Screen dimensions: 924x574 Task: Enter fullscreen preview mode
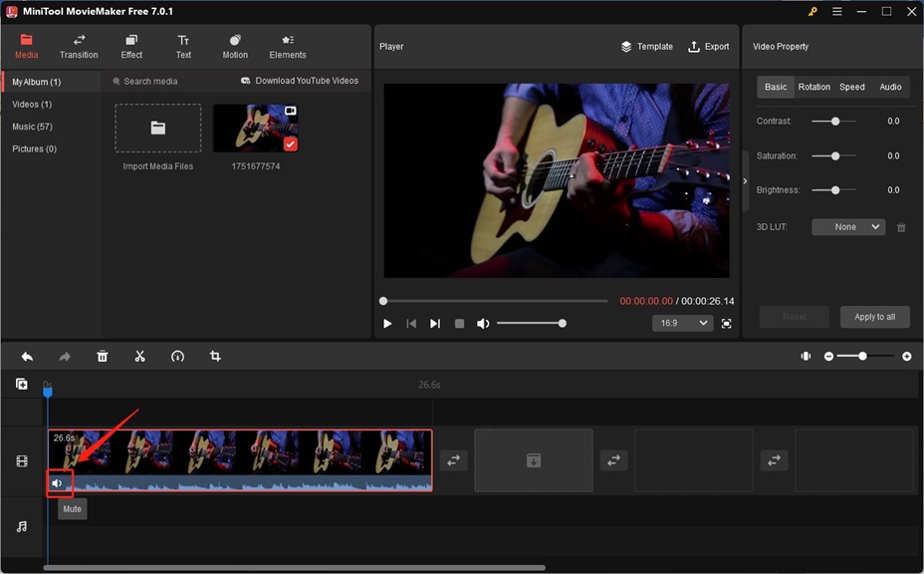point(726,323)
